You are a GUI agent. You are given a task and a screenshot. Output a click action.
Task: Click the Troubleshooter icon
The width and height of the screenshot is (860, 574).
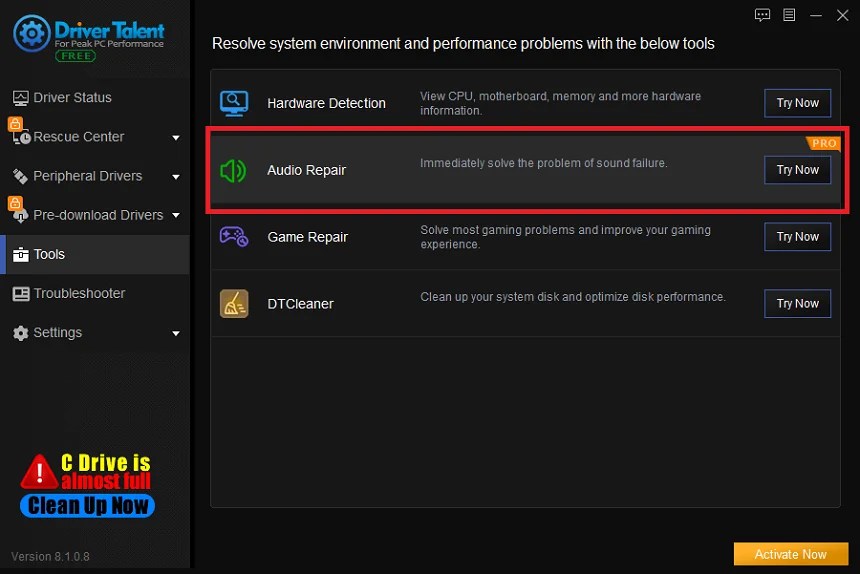point(21,294)
